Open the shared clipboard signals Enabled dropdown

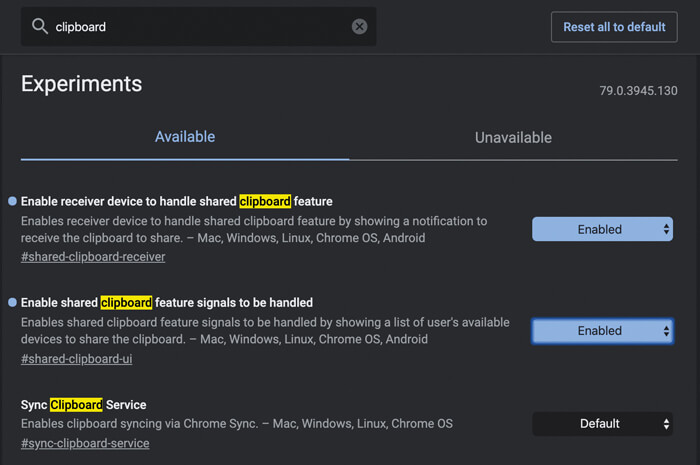(x=602, y=331)
